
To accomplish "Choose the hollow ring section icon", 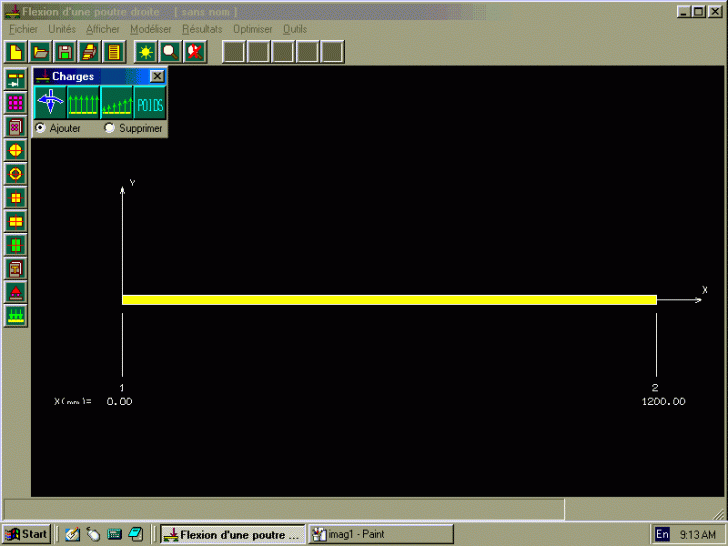I will tap(15, 174).
